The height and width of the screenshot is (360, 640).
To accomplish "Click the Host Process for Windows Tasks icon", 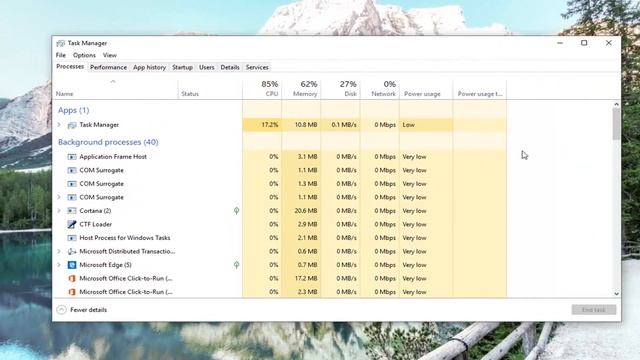I will (72, 238).
